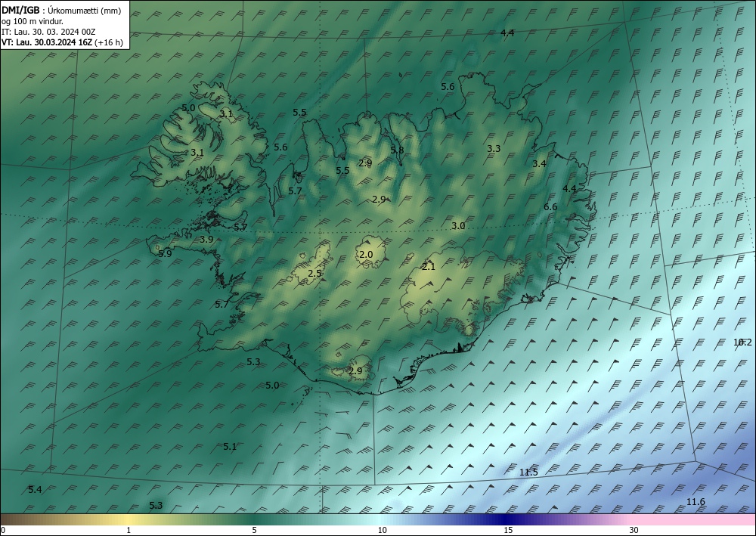Select the 'VT: Lau. 30.03.2024 16Z (+16 h)' line
Image resolution: width=756 pixels, height=536 pixels.
(x=62, y=42)
